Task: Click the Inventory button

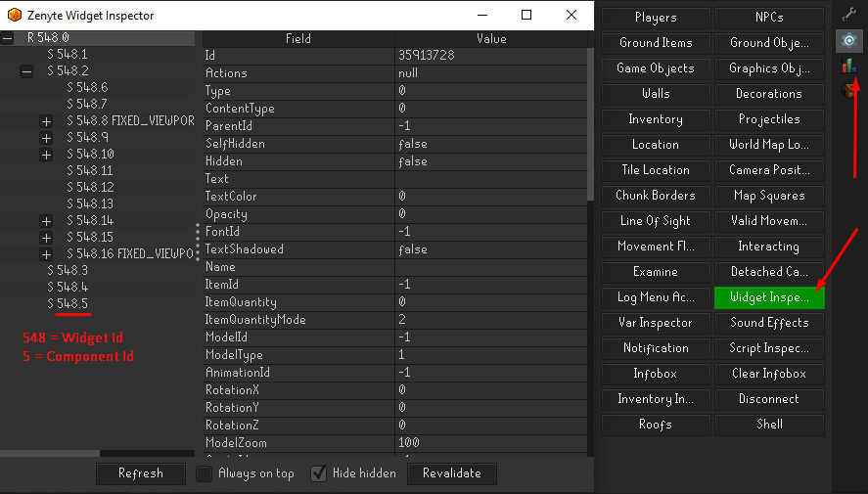Action: click(656, 119)
